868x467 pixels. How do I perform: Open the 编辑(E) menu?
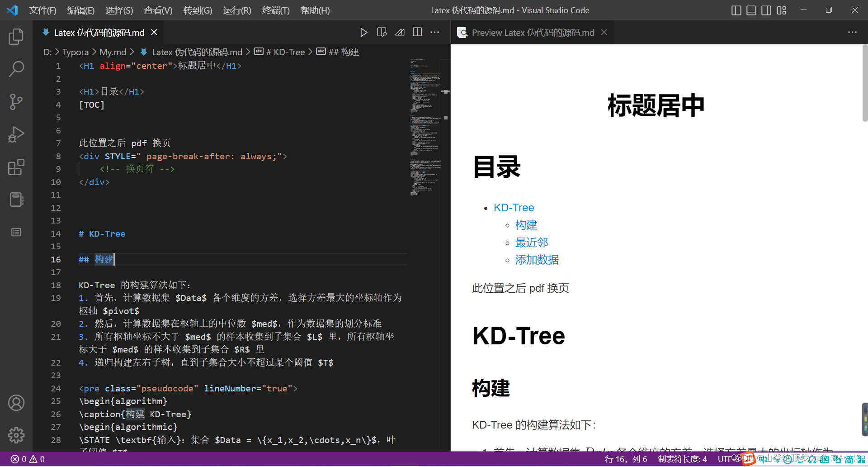pyautogui.click(x=81, y=10)
